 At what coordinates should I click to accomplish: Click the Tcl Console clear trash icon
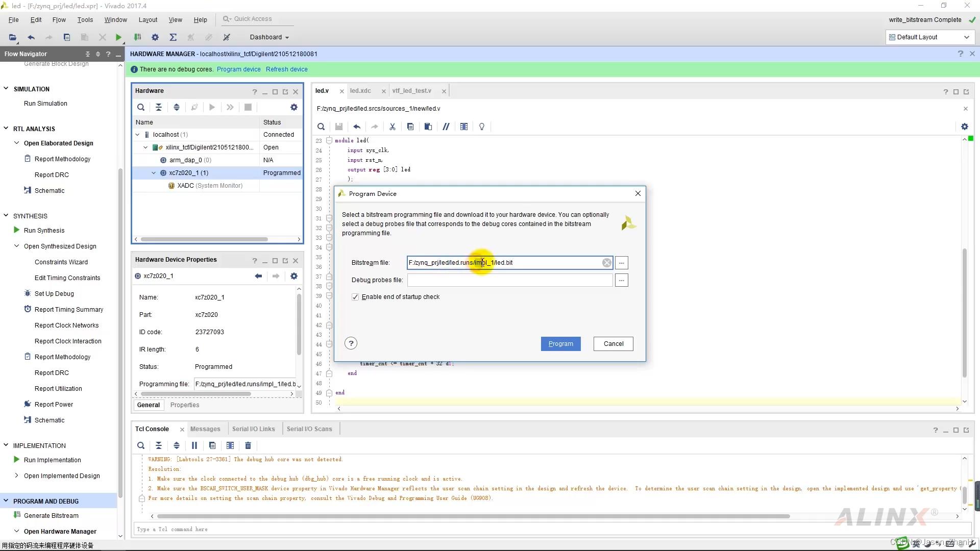[248, 445]
